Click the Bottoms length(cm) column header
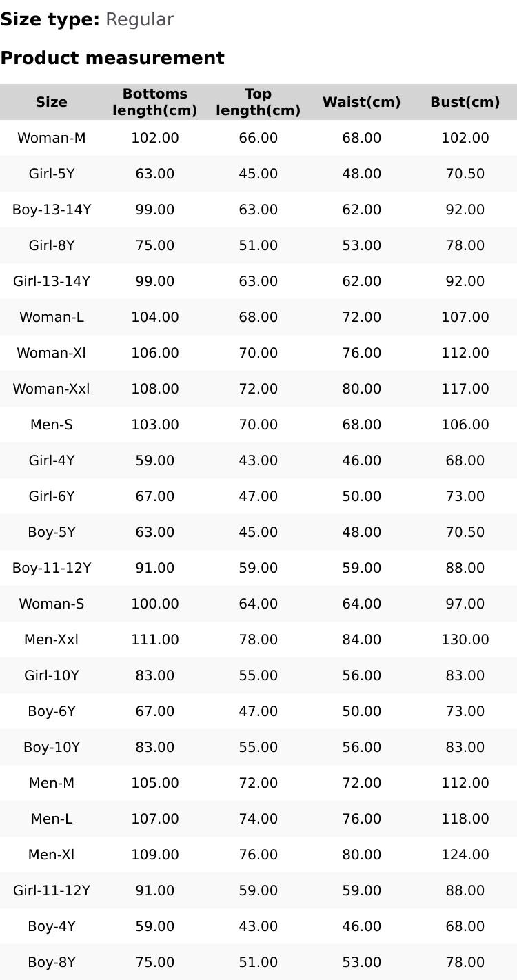 pyautogui.click(x=155, y=102)
